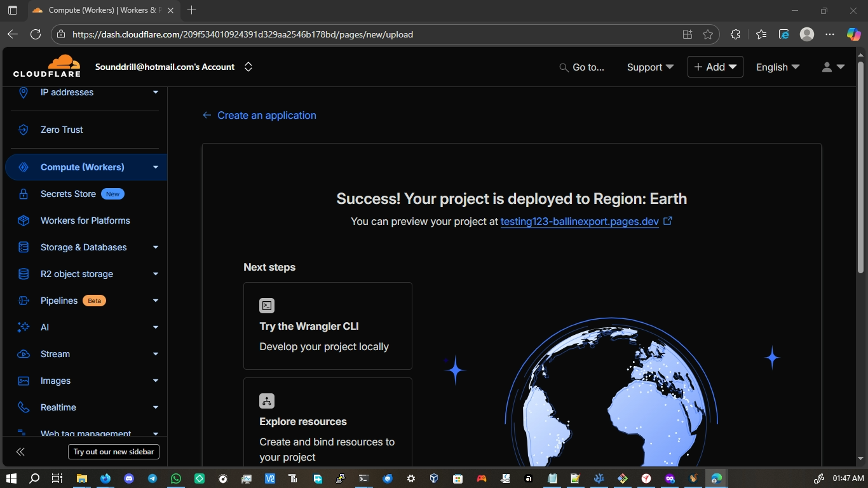Click the Cloudflare logo

[x=48, y=66]
